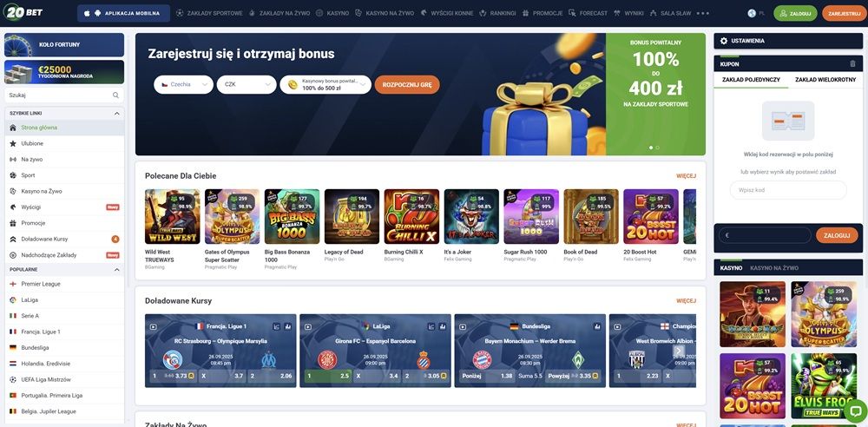This screenshot has height=427, width=868.
Task: Click next arrow on Doładowane Kursy carousel
Action: pos(678,351)
